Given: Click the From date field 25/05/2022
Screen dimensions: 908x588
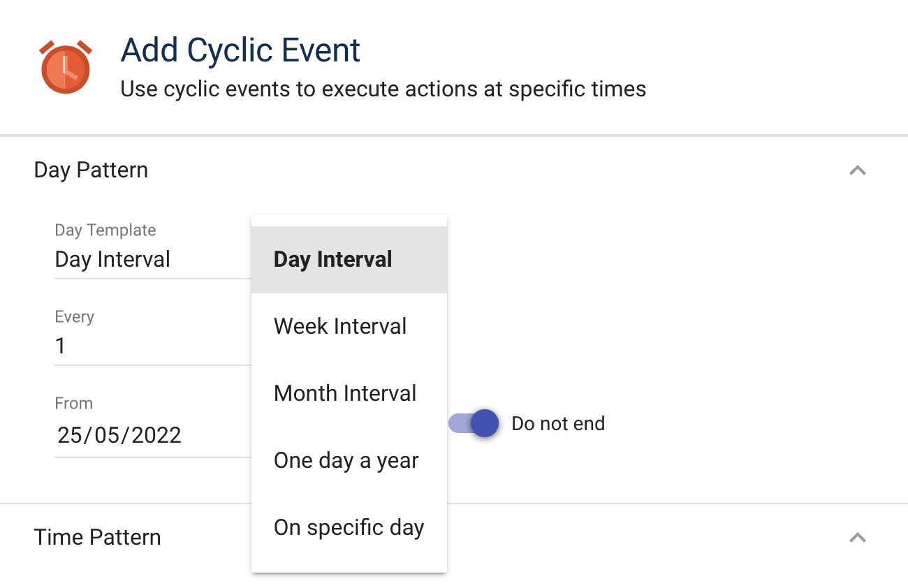Looking at the screenshot, I should 140,435.
